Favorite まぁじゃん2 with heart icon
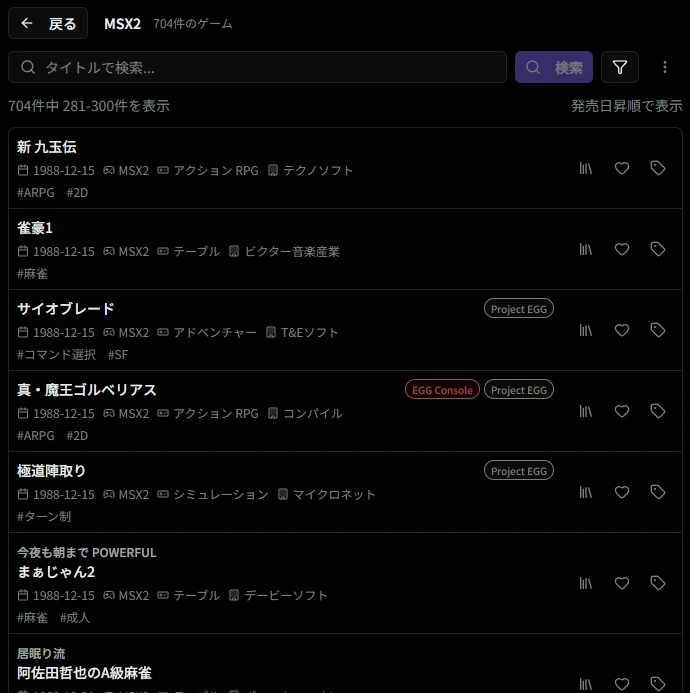The image size is (690, 693). click(622, 583)
